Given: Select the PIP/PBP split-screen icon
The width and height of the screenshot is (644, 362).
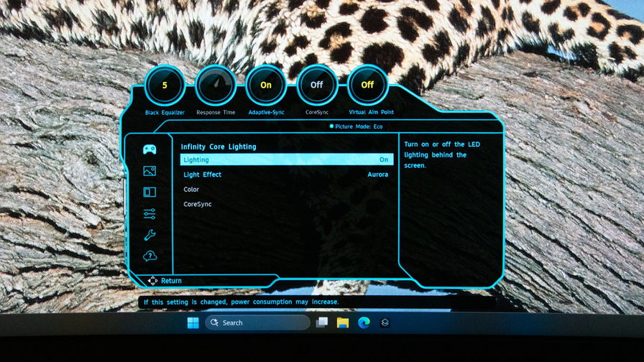Looking at the screenshot, I should coord(149,192).
